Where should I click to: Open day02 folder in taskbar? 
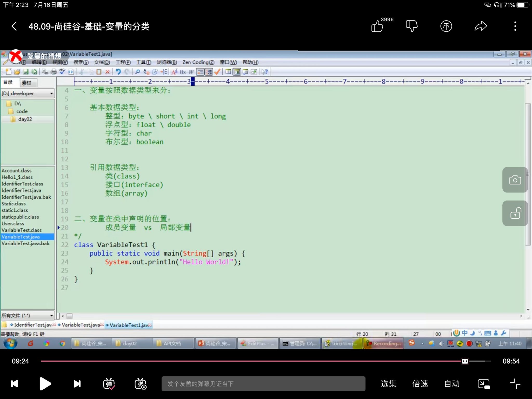coord(132,343)
